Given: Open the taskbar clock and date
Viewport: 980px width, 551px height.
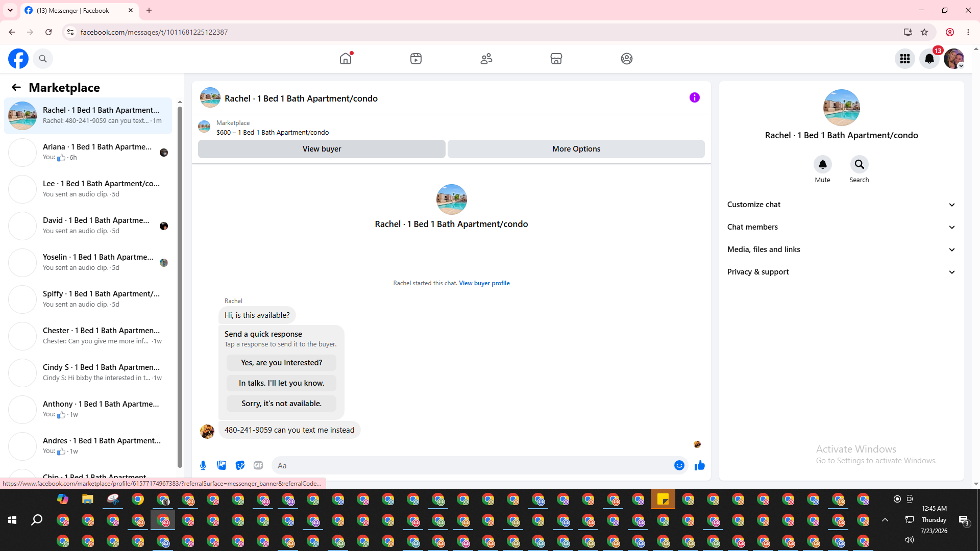Looking at the screenshot, I should tap(934, 520).
